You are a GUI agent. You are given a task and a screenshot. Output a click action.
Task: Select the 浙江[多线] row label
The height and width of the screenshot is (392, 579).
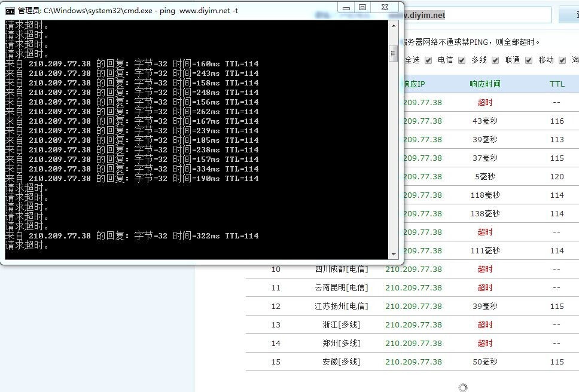(342, 324)
